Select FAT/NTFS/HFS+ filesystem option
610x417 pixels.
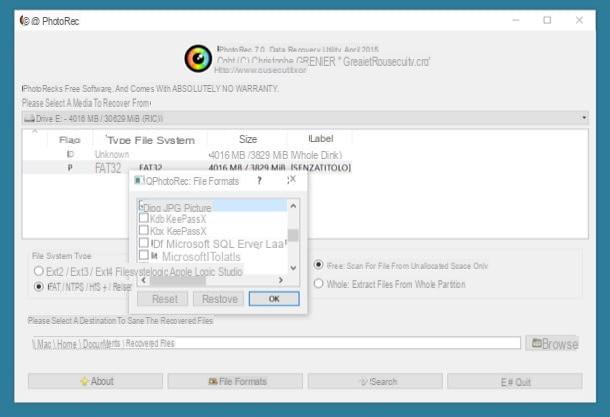coord(39,287)
